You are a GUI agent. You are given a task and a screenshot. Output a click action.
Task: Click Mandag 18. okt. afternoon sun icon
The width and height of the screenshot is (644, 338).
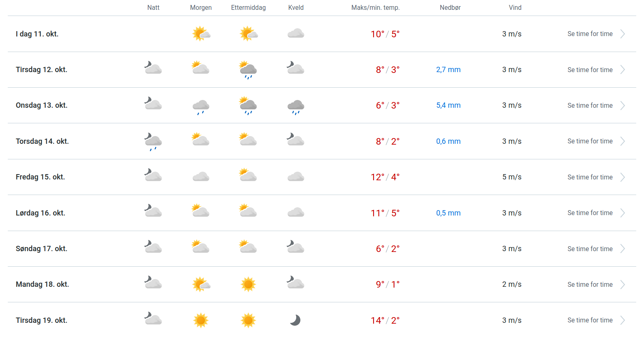point(248,284)
